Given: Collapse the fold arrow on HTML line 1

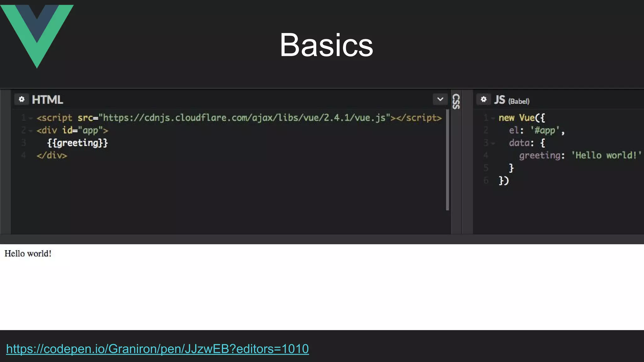Looking at the screenshot, I should click(x=31, y=118).
